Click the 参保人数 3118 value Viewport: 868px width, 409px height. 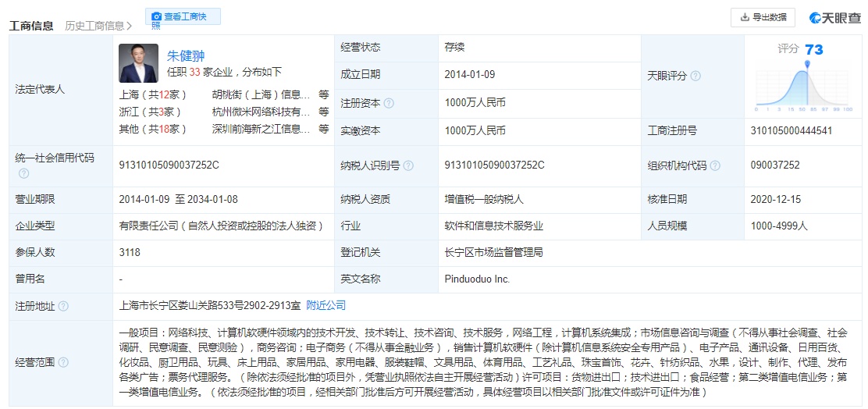click(130, 252)
